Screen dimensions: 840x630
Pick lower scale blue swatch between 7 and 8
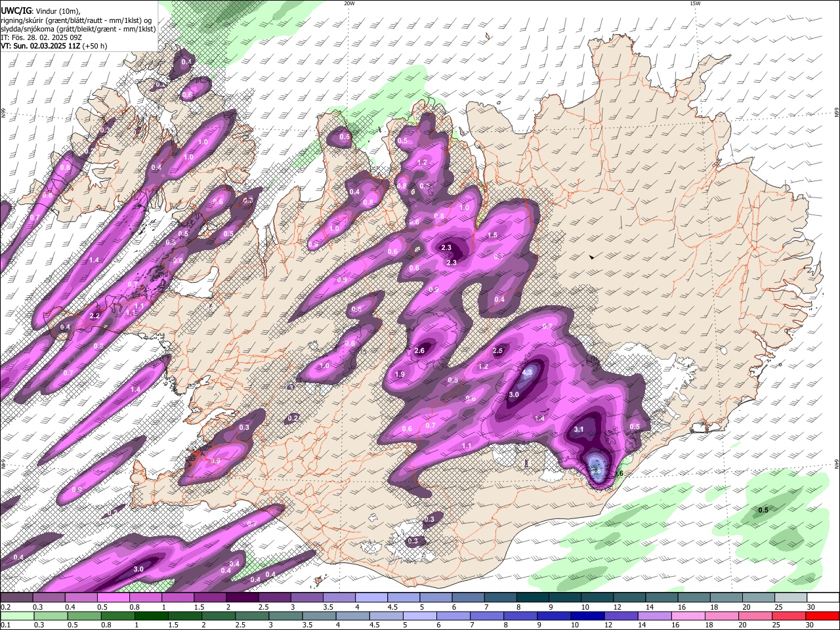click(488, 616)
